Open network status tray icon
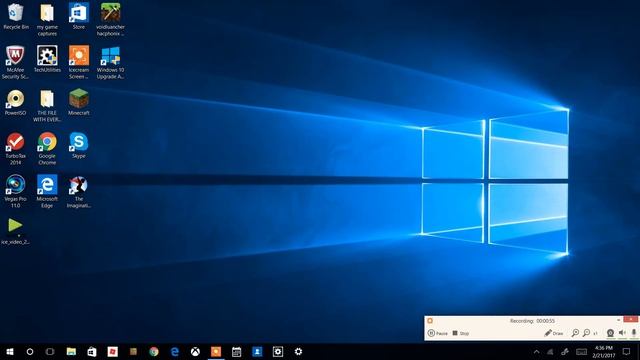This screenshot has height=360, width=640. click(x=550, y=351)
